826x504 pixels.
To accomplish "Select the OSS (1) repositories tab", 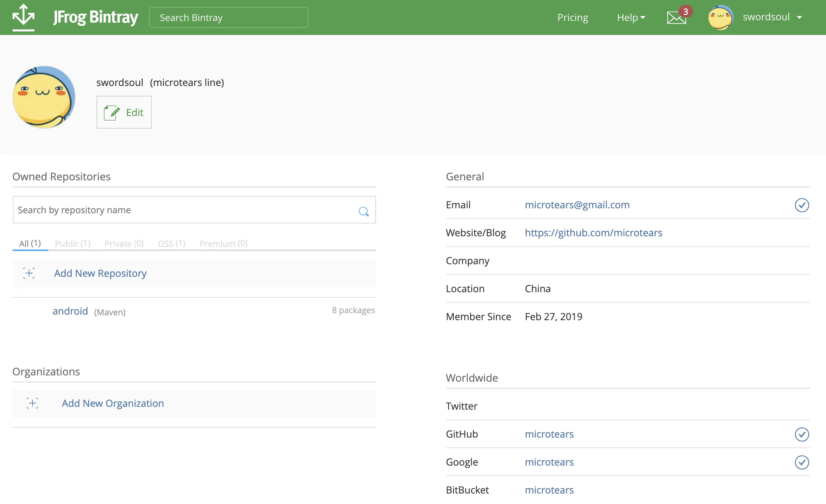I will click(171, 243).
